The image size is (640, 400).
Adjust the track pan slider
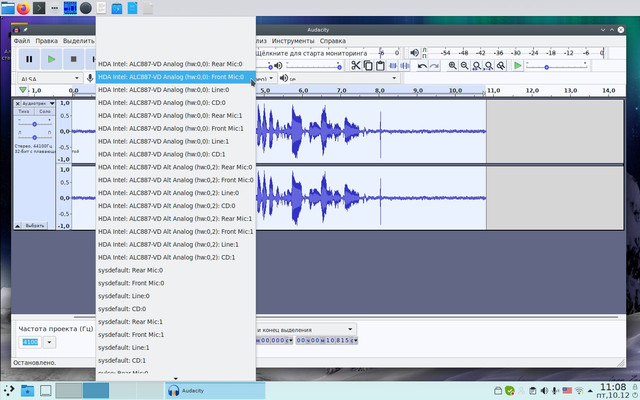tap(35, 137)
